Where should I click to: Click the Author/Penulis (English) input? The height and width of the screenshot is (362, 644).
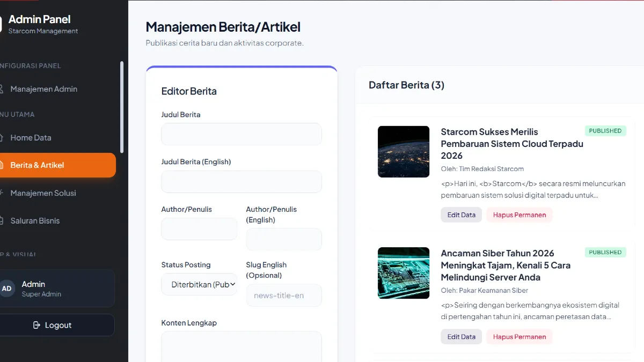(x=284, y=239)
